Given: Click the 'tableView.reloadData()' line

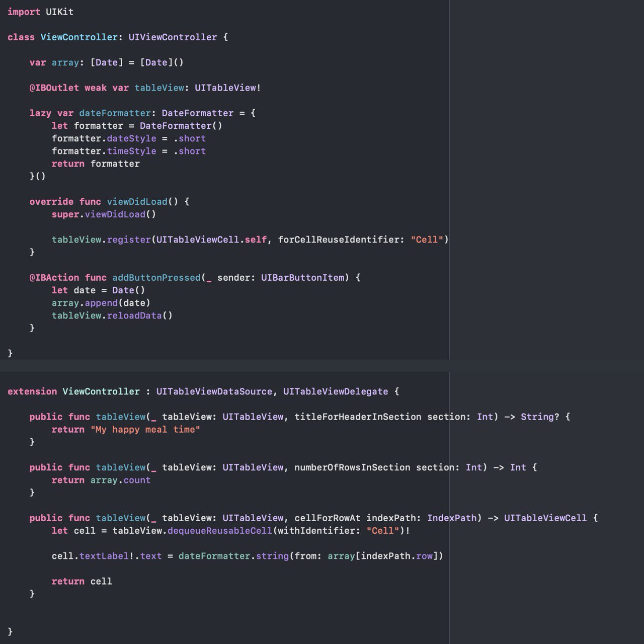Looking at the screenshot, I should [x=112, y=315].
